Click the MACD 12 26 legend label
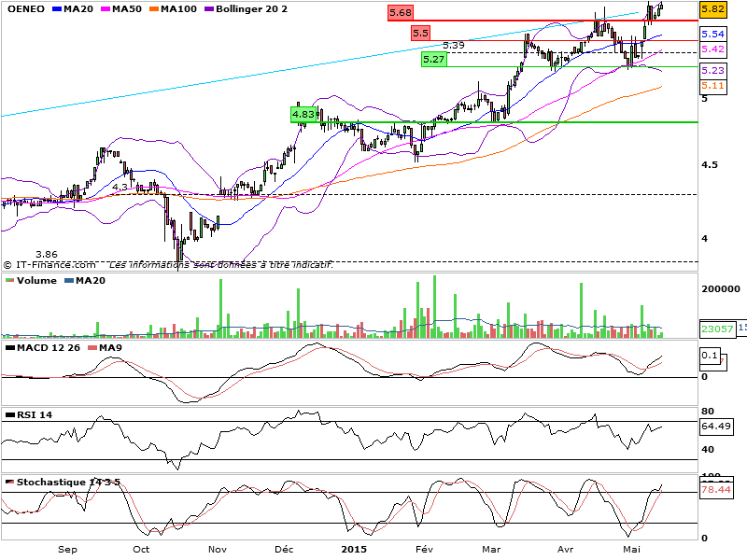The height and width of the screenshot is (560, 747). coord(49,348)
